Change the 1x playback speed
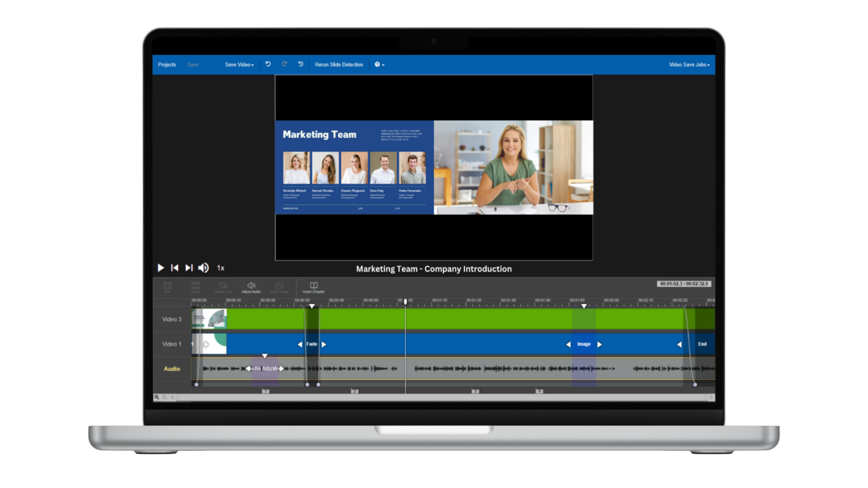 point(221,268)
